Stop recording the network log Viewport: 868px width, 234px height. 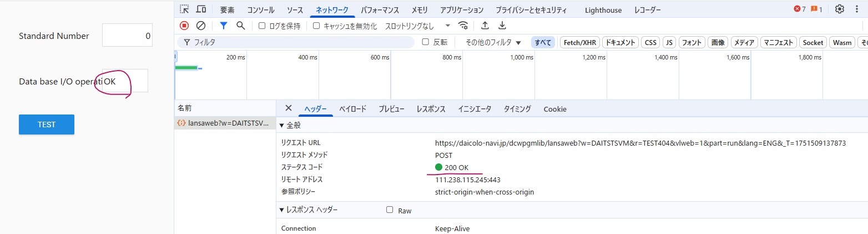(x=184, y=26)
